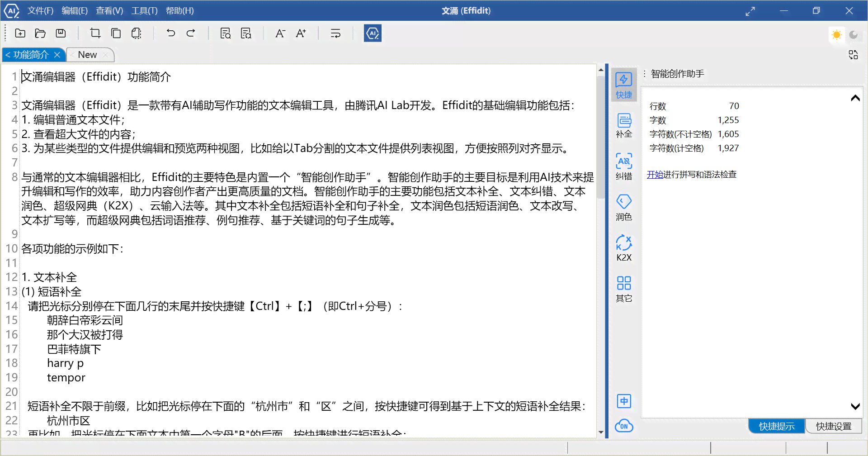Click the line 各项功能的示例如下

click(x=72, y=249)
